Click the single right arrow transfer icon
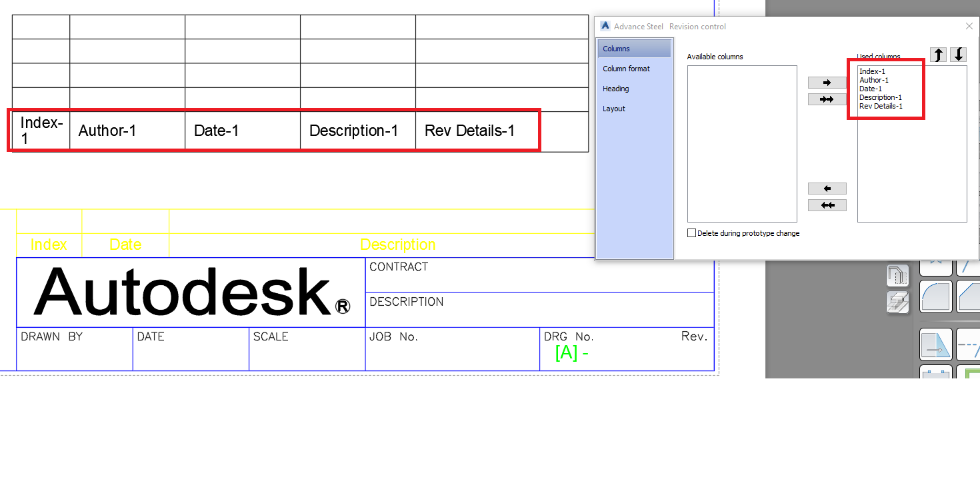This screenshot has width=980, height=491. [827, 83]
